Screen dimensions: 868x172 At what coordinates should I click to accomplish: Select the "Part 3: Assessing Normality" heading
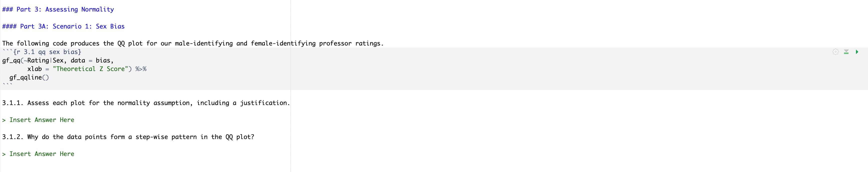coord(58,9)
